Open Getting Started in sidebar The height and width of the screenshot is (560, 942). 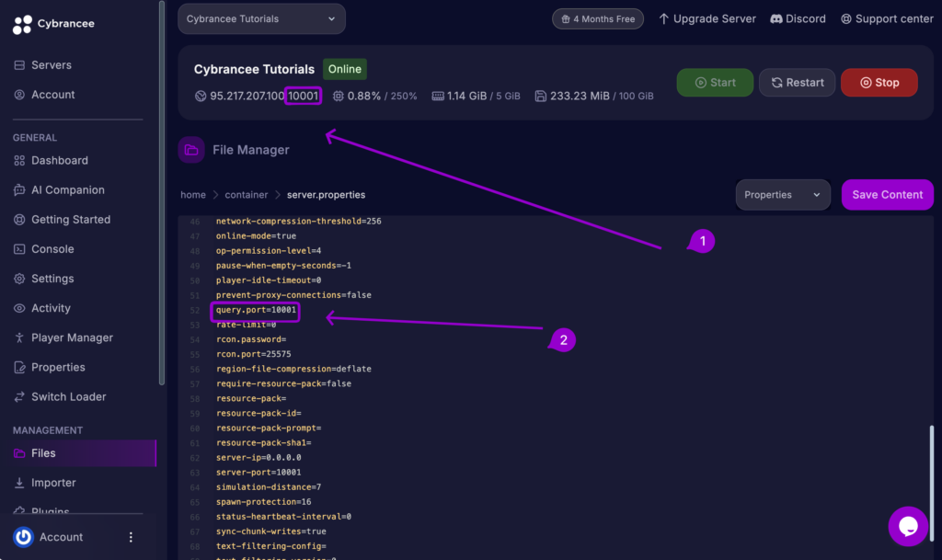point(71,220)
